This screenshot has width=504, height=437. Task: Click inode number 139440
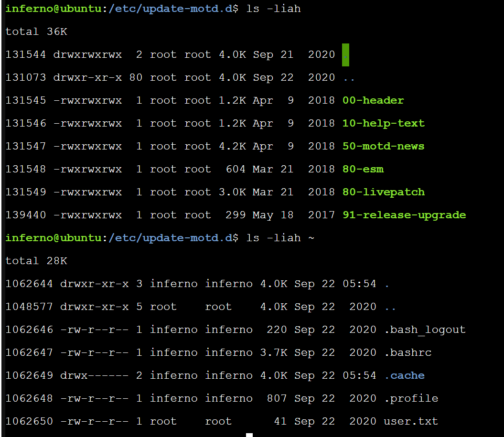pos(26,215)
